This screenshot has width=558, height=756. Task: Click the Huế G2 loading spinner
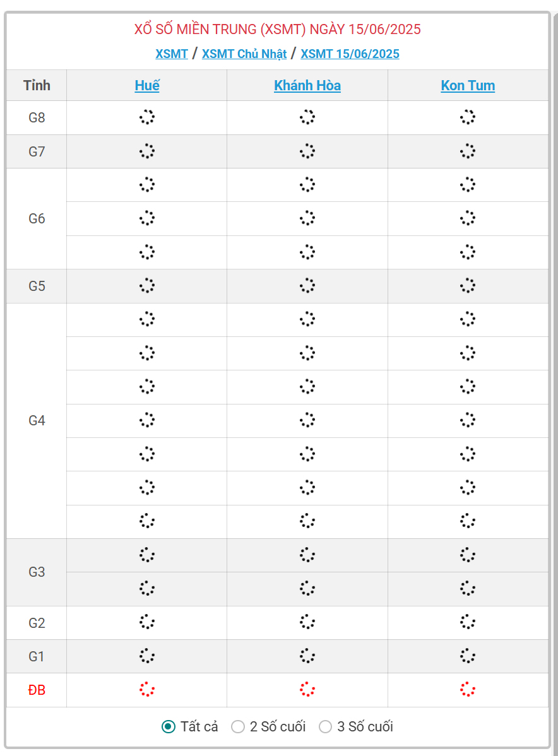click(146, 622)
